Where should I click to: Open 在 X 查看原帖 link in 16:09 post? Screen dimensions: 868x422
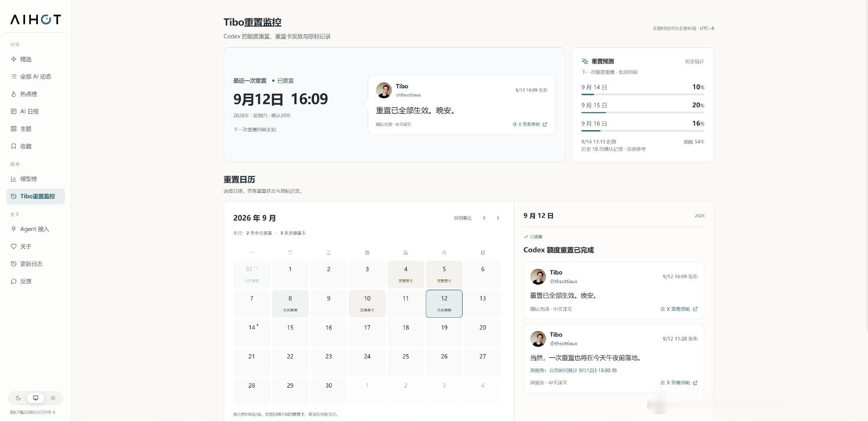679,309
